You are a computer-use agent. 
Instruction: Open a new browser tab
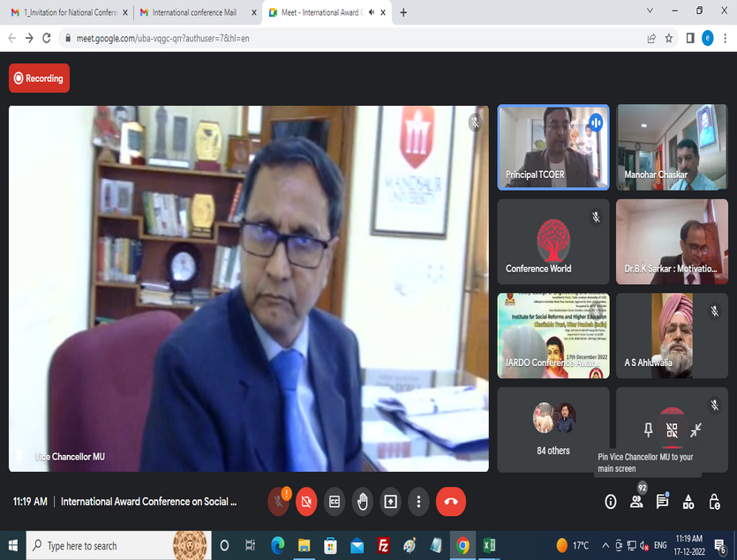click(x=403, y=12)
